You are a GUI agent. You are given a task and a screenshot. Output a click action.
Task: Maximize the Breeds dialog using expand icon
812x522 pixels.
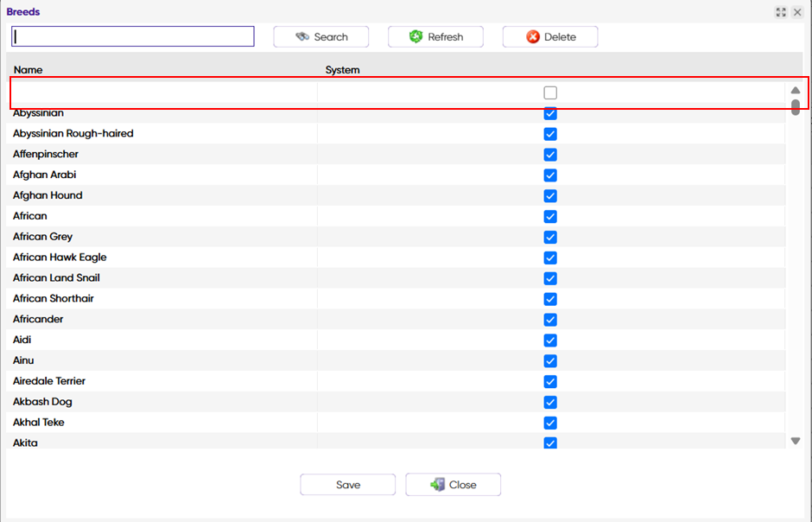[x=781, y=12]
